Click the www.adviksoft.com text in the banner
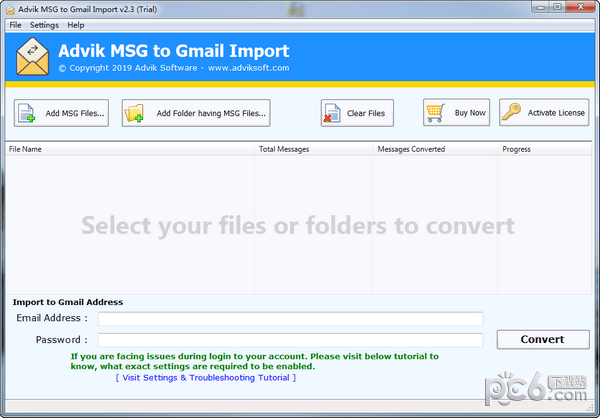600x418 pixels. [x=249, y=68]
